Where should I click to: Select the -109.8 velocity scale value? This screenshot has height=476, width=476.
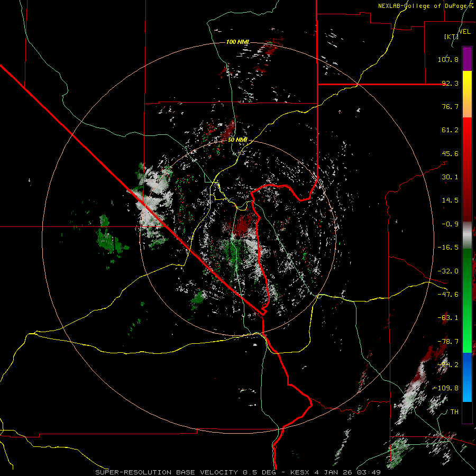pos(446,388)
